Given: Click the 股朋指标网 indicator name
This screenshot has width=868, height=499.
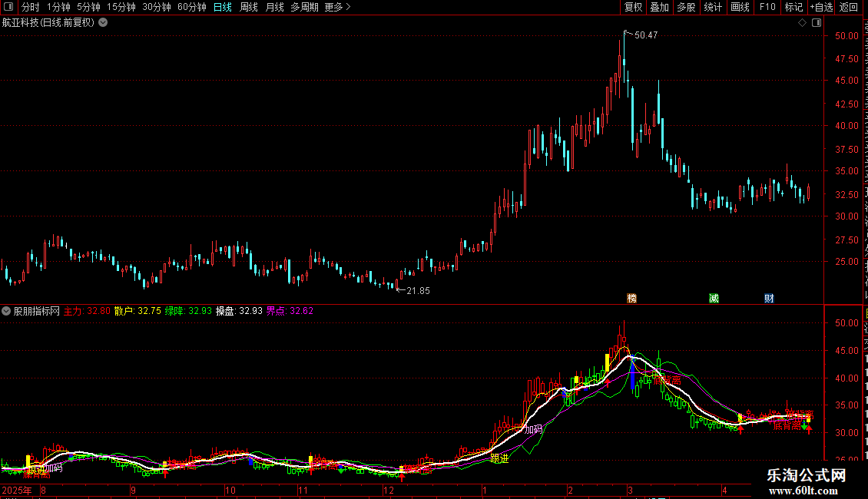Looking at the screenshot, I should 37,311.
